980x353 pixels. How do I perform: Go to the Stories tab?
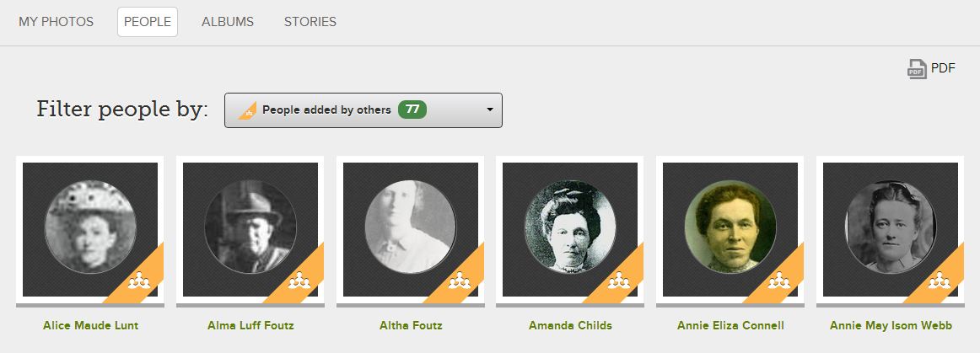click(310, 22)
